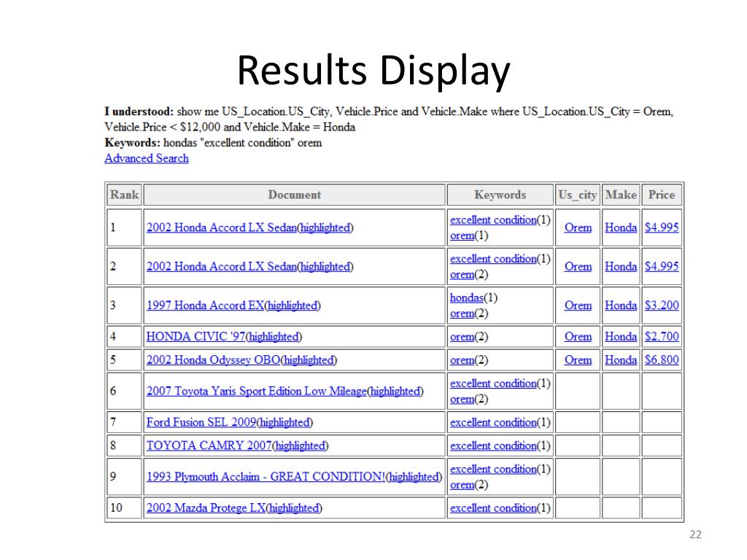Open 1993 Plymouth Acclaim - GREAT CONDITION! link
This screenshot has width=747, height=560.
[266, 477]
